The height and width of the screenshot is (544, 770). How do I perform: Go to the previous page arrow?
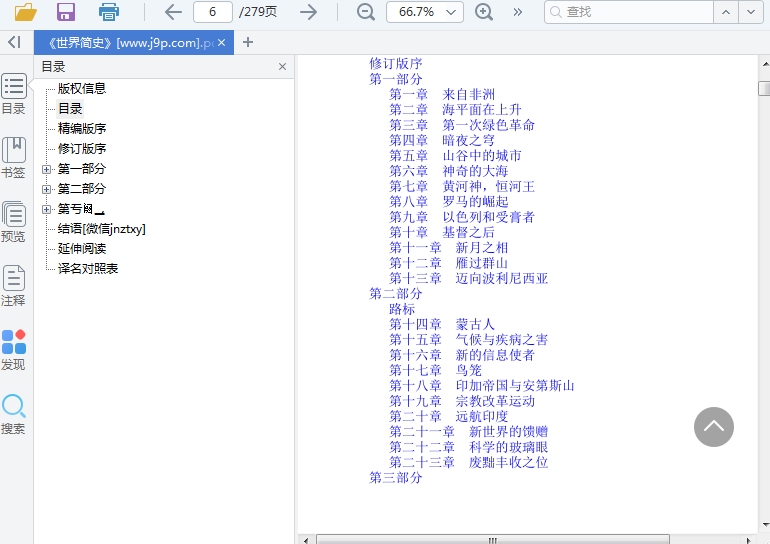(x=173, y=12)
